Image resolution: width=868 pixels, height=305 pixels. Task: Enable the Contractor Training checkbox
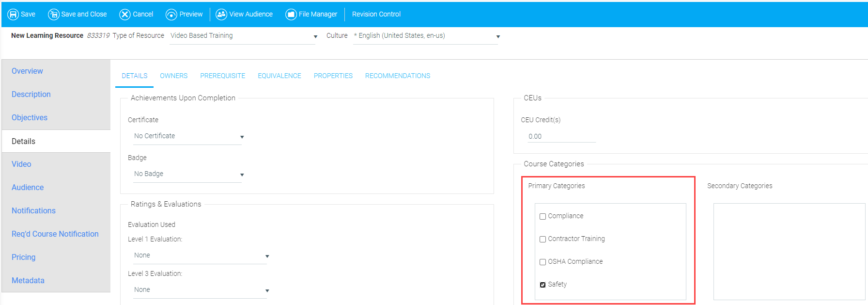tap(542, 240)
